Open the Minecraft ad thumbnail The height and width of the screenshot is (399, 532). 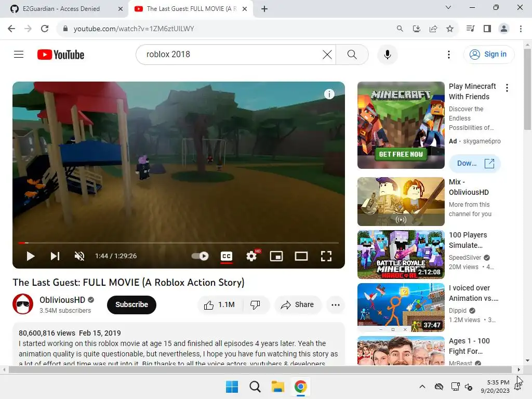[x=401, y=125]
